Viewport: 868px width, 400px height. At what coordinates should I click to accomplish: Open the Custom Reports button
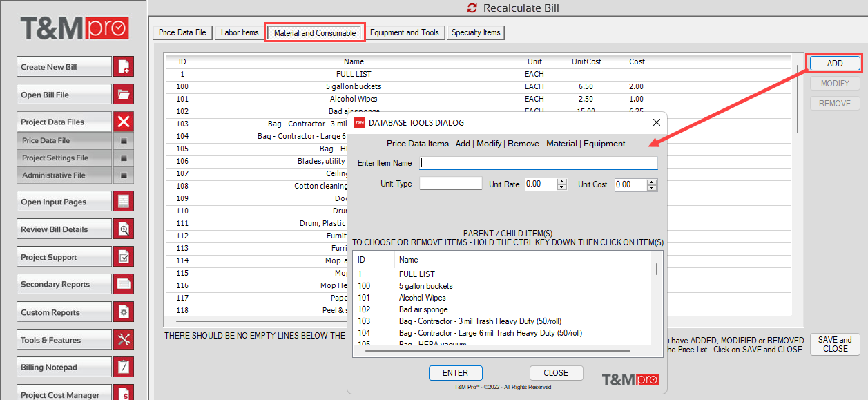point(64,312)
